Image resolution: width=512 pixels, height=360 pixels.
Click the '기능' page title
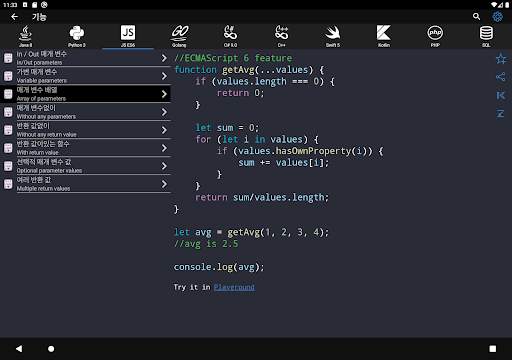coord(39,17)
